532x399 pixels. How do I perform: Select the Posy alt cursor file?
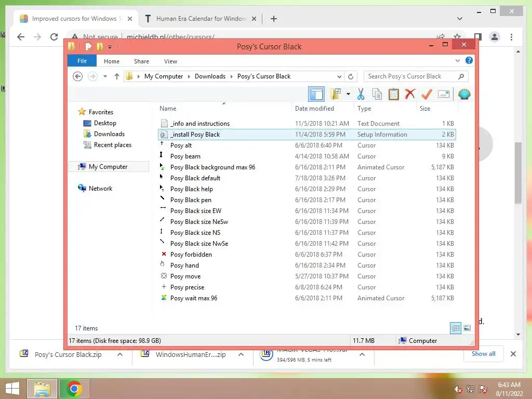pyautogui.click(x=307, y=145)
